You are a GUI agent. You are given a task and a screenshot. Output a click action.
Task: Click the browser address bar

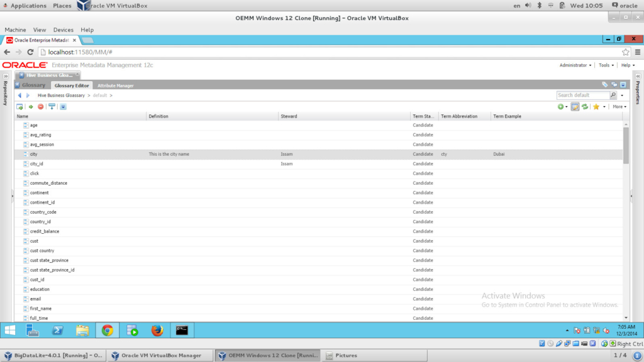pyautogui.click(x=330, y=52)
